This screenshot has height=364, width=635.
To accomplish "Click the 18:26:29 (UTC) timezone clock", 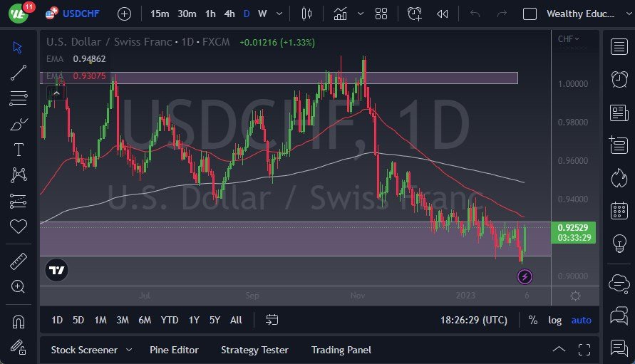I will (474, 320).
